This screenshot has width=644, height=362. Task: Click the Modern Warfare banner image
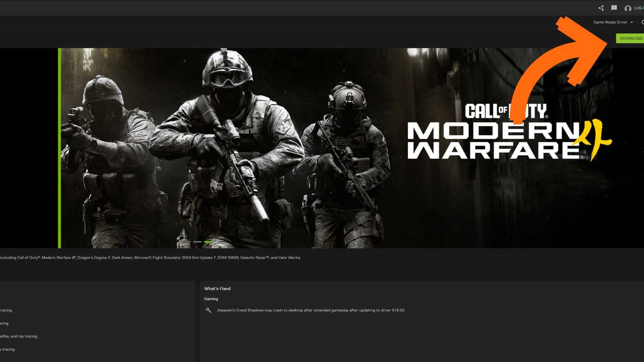click(351, 148)
